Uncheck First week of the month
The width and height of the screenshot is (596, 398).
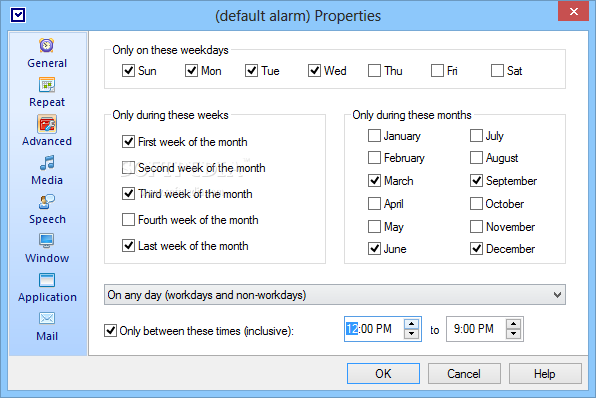(x=128, y=142)
